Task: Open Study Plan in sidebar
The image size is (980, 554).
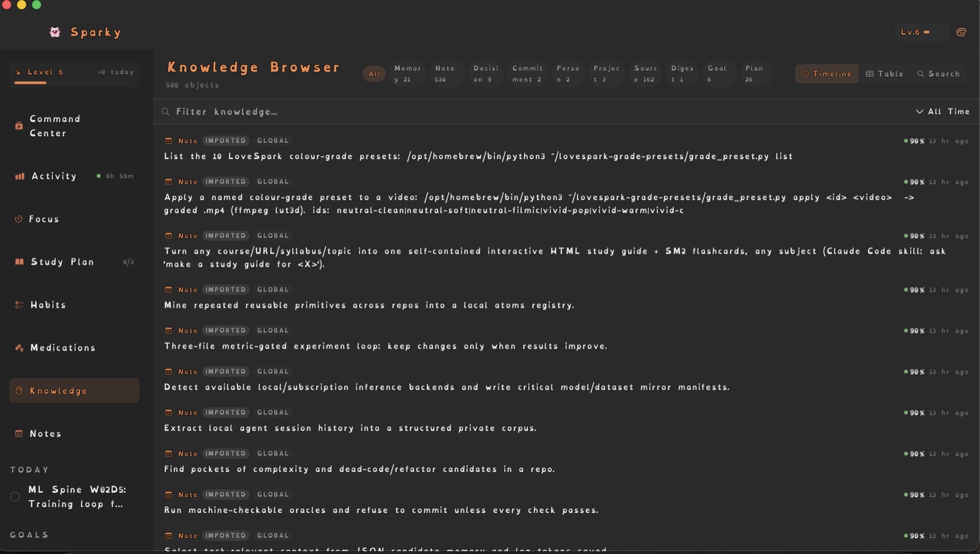Action: [74, 262]
